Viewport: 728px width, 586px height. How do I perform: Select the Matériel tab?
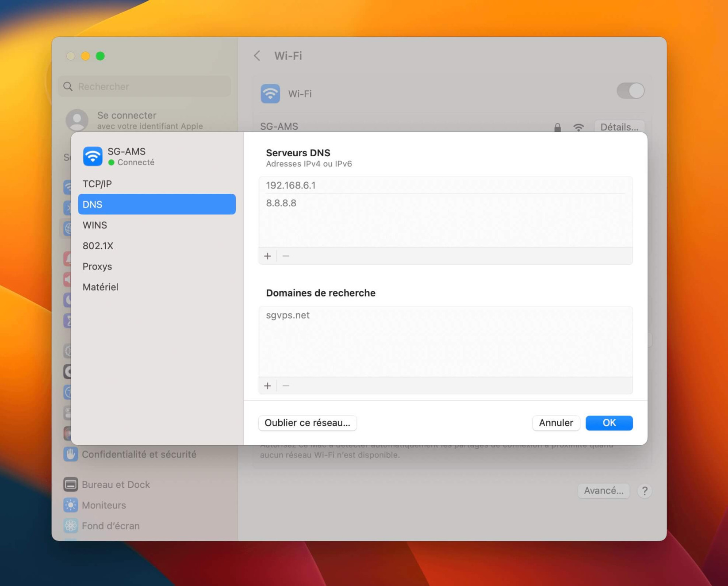[x=157, y=287]
